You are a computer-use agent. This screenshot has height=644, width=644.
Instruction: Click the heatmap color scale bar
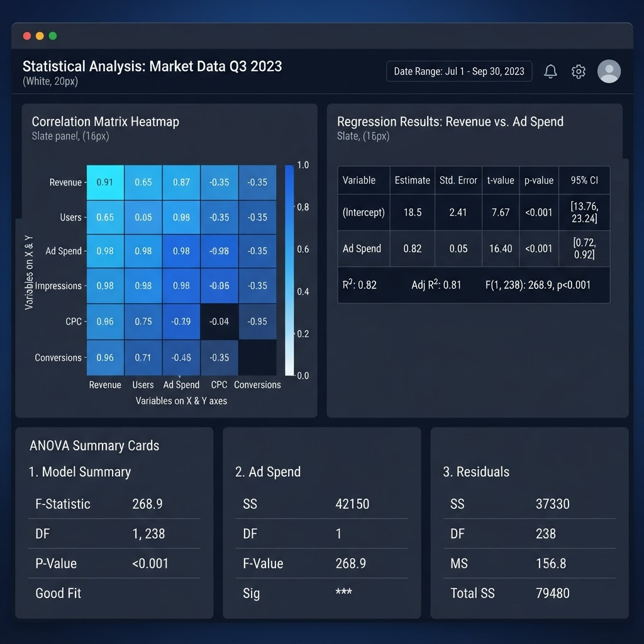click(289, 270)
